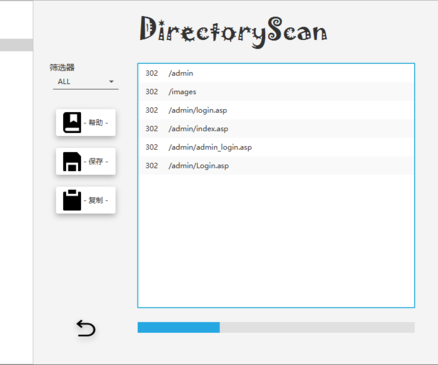Open the ALL filter dropdown

pos(86,82)
